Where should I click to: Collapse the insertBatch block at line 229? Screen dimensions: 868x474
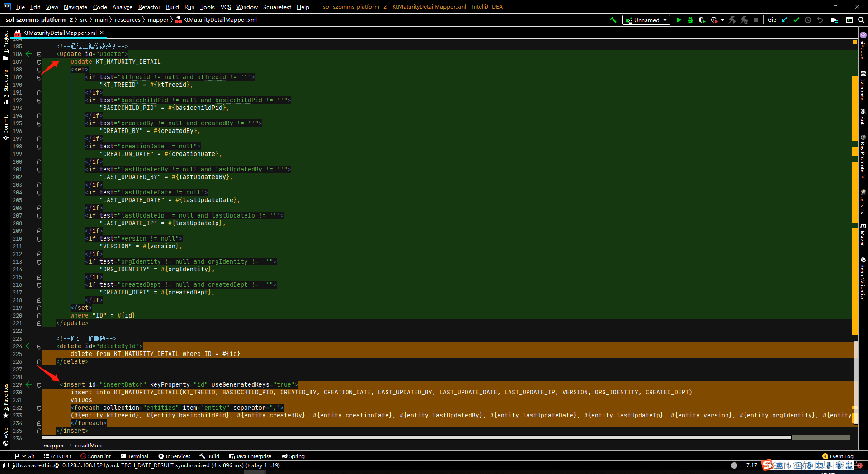[x=39, y=385]
